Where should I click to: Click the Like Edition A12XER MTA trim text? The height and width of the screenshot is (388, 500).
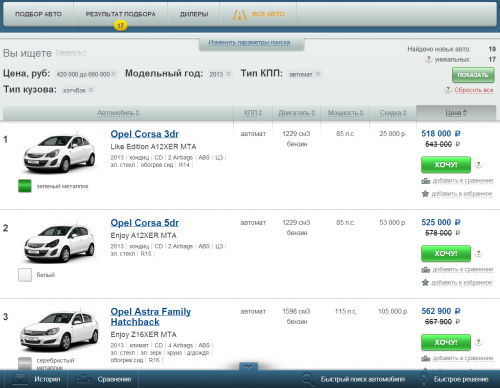pyautogui.click(x=153, y=147)
